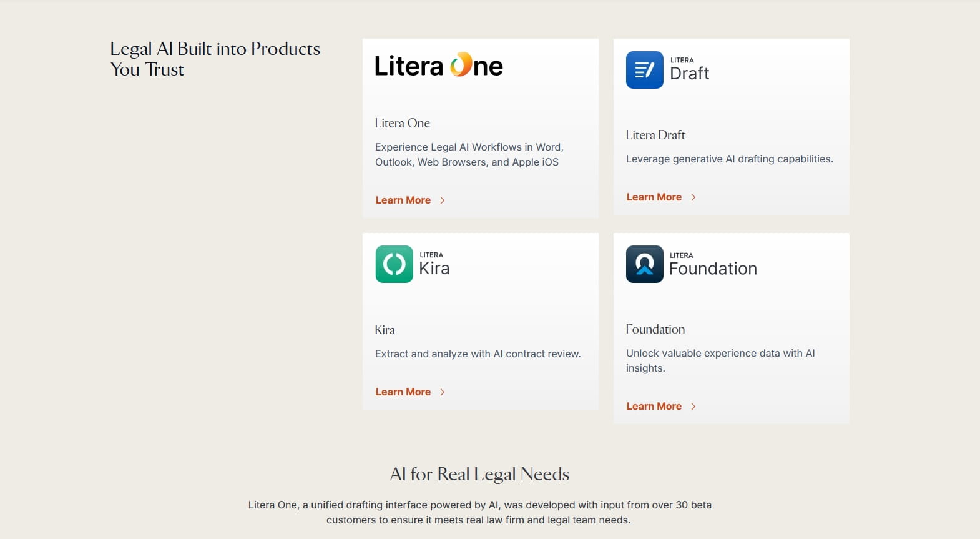Select the 'Litera Draft' card title
Viewport: 980px width, 539px height.
[655, 135]
